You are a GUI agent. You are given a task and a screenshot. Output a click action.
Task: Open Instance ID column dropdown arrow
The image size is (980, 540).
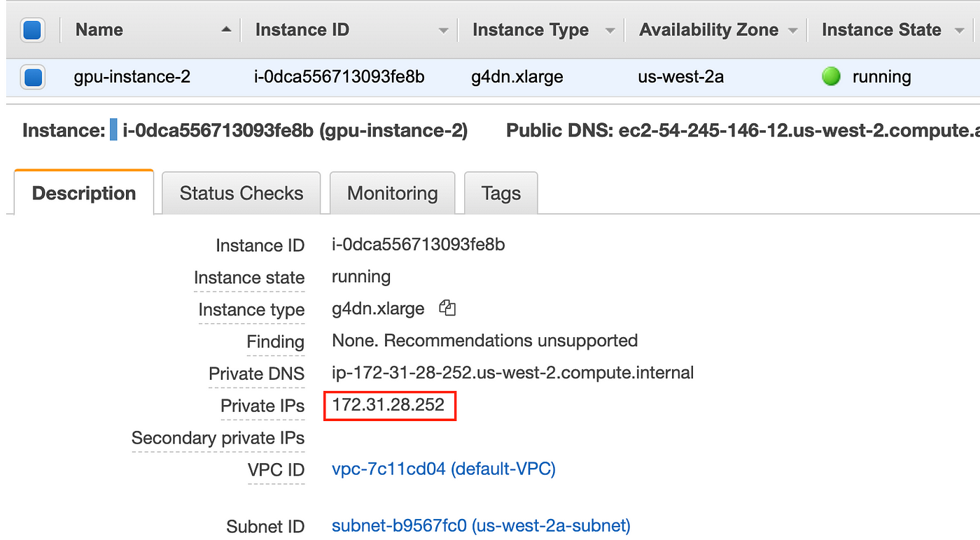443,31
